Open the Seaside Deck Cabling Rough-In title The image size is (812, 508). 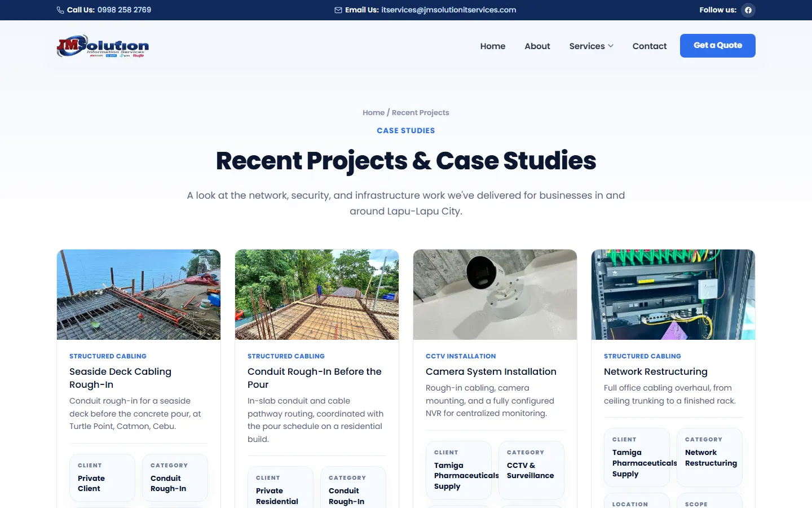click(120, 378)
